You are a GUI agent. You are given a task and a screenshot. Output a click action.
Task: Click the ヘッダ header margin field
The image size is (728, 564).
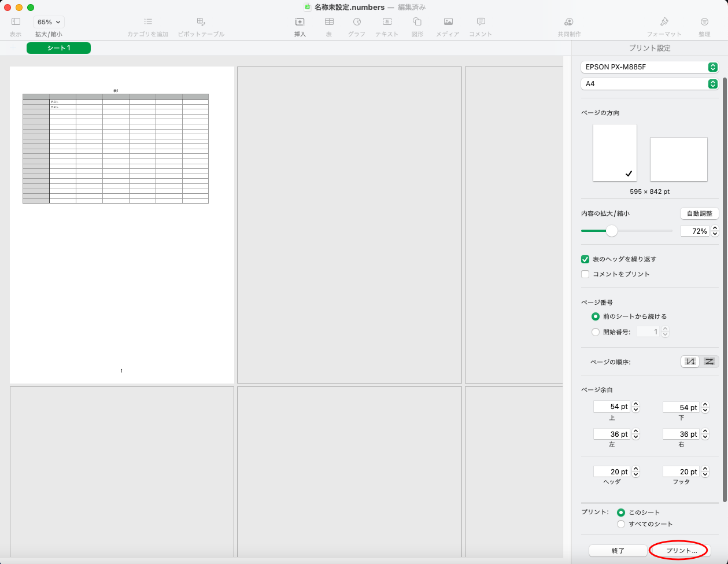612,471
